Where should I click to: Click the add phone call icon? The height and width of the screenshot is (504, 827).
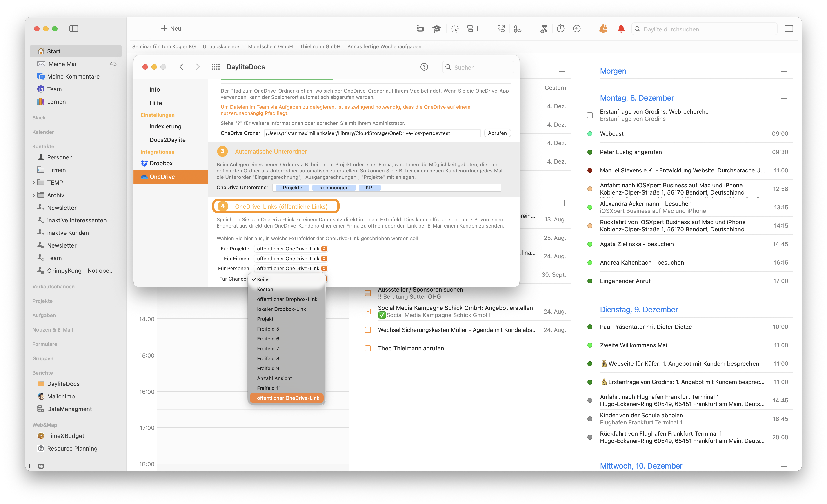[517, 29]
